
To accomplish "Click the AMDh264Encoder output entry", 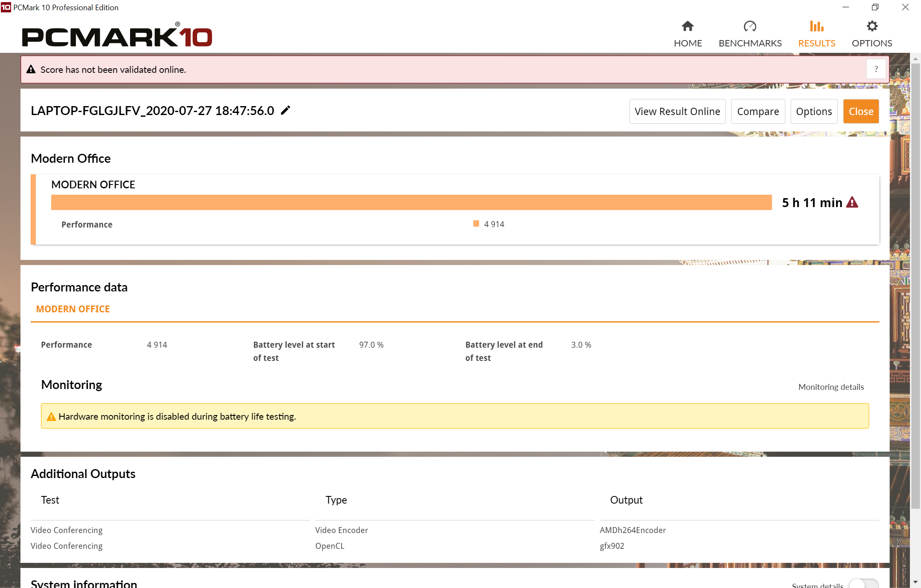I will [x=633, y=530].
